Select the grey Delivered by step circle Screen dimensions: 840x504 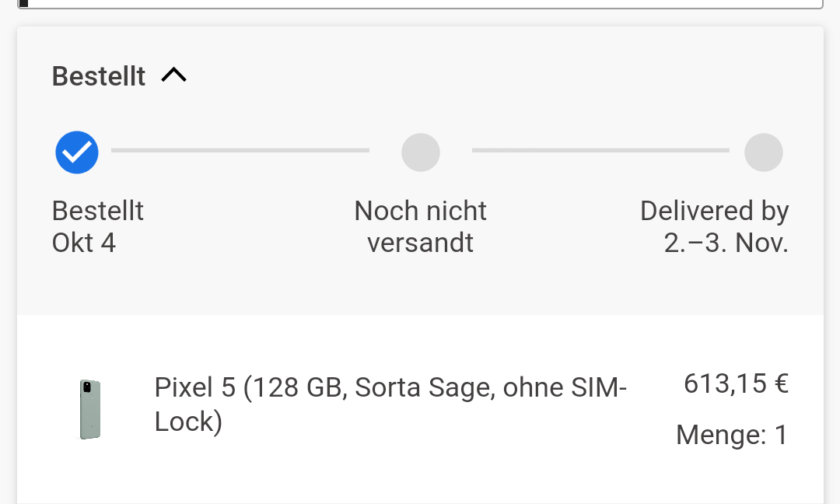click(764, 152)
